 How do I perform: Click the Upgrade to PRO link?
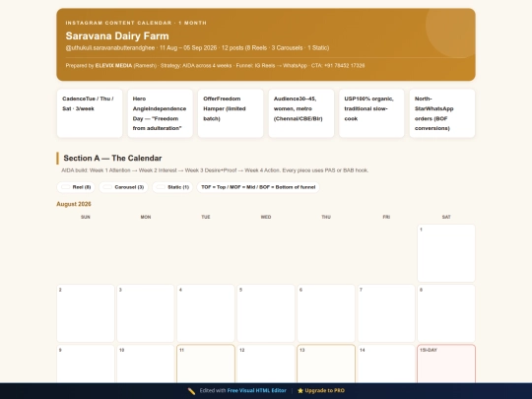pyautogui.click(x=324, y=390)
